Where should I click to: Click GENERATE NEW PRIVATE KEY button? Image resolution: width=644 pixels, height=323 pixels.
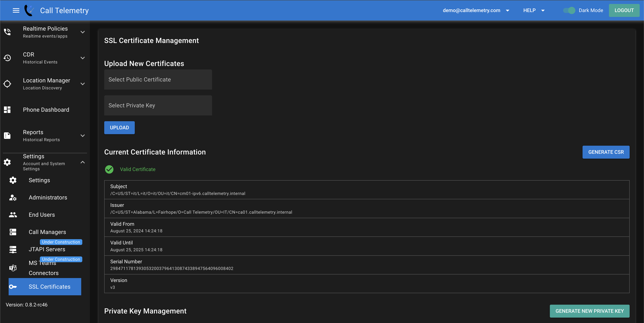pos(590,311)
